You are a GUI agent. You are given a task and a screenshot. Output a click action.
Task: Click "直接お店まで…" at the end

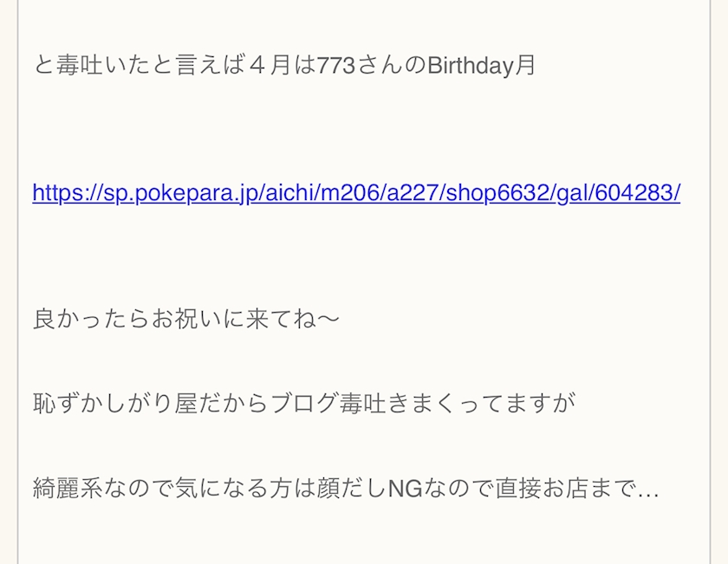click(x=577, y=489)
